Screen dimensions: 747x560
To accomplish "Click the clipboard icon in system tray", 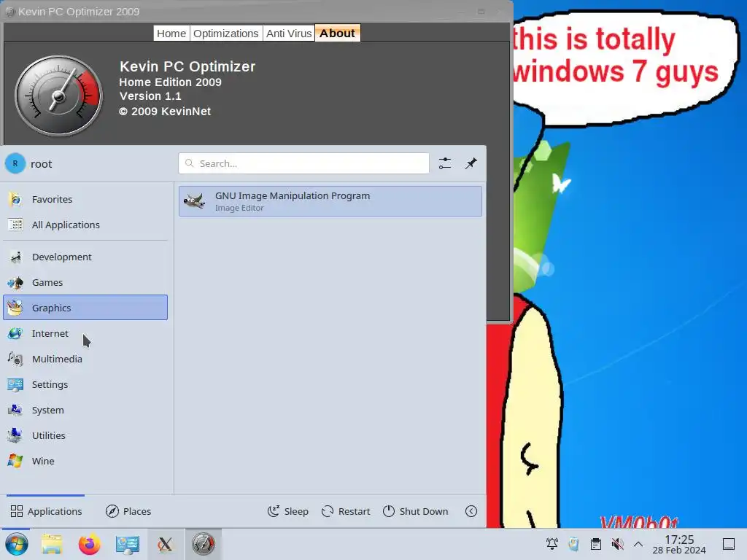I will pos(596,544).
